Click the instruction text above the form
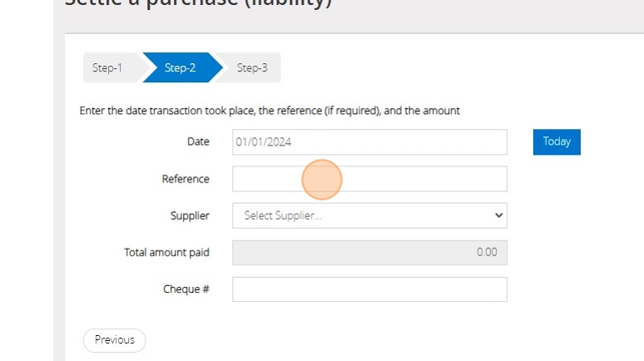The image size is (644, 361). [x=270, y=111]
